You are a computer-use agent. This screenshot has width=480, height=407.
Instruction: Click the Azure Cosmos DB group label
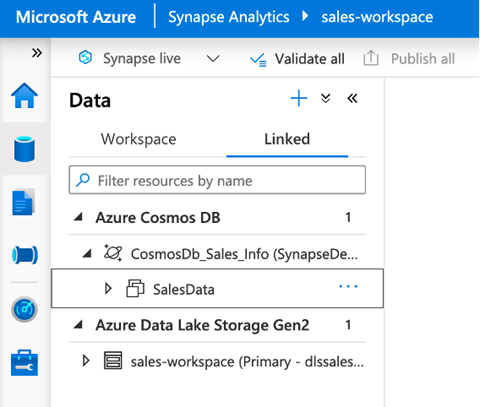coord(158,218)
